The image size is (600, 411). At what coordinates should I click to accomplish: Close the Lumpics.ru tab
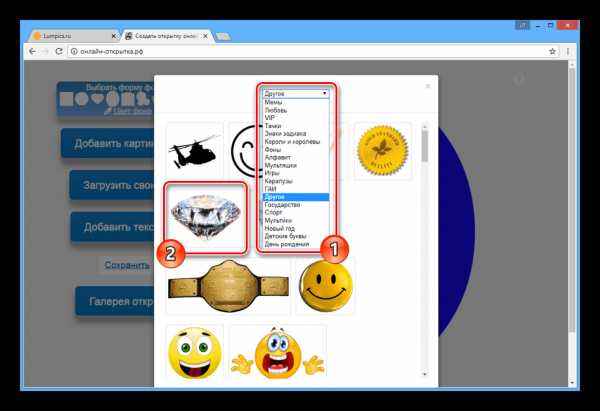(x=114, y=36)
